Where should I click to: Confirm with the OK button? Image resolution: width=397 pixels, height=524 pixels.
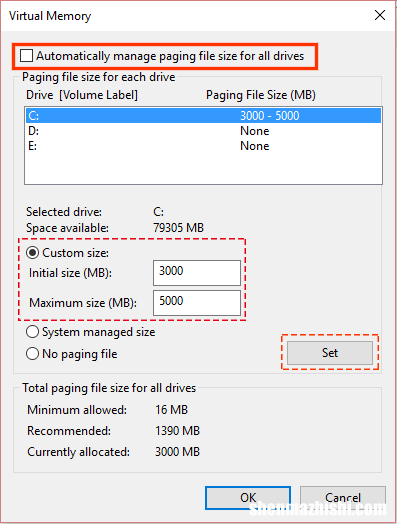(x=248, y=498)
